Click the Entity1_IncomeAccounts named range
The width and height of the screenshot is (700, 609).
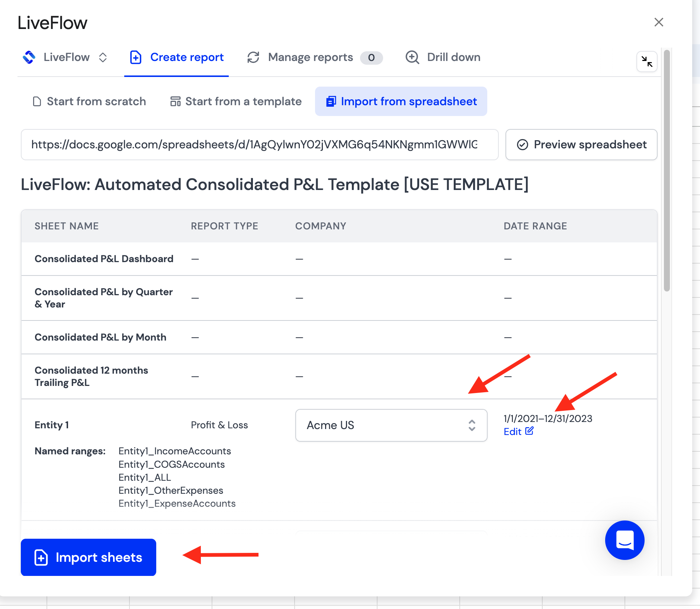click(175, 451)
